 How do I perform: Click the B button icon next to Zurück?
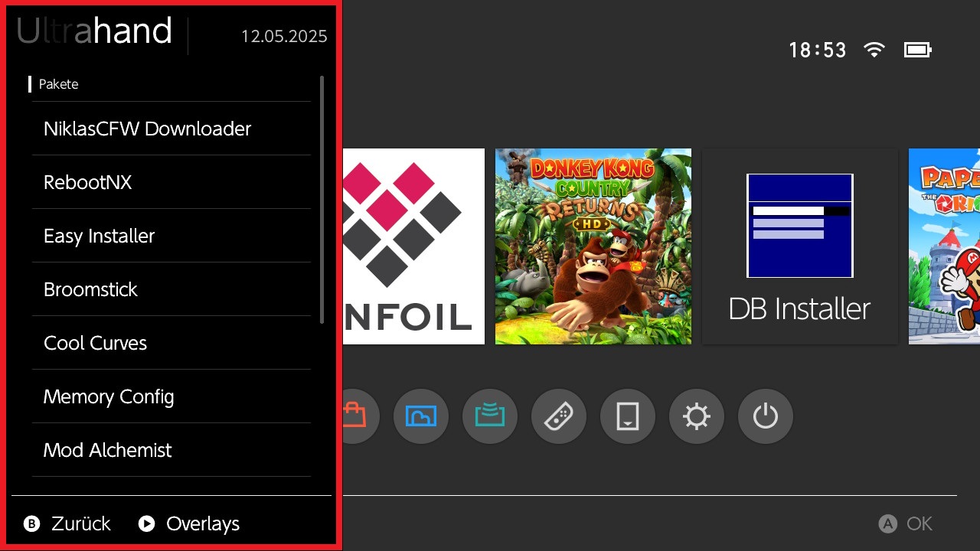32,524
